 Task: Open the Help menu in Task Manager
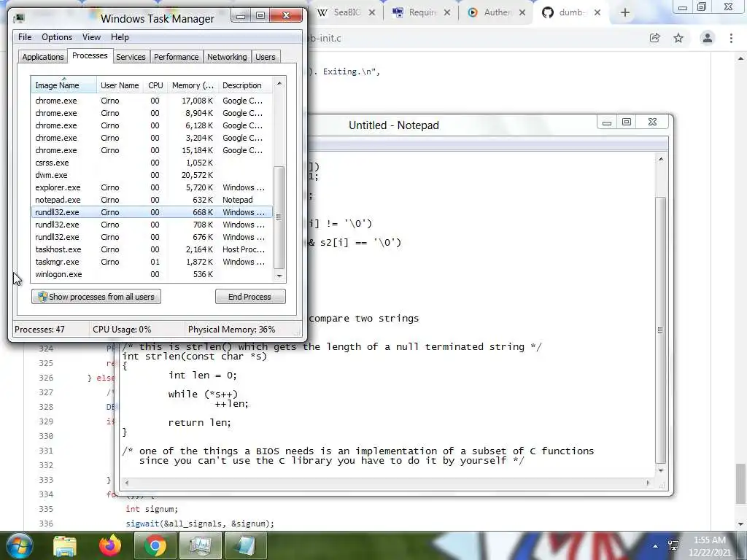120,37
